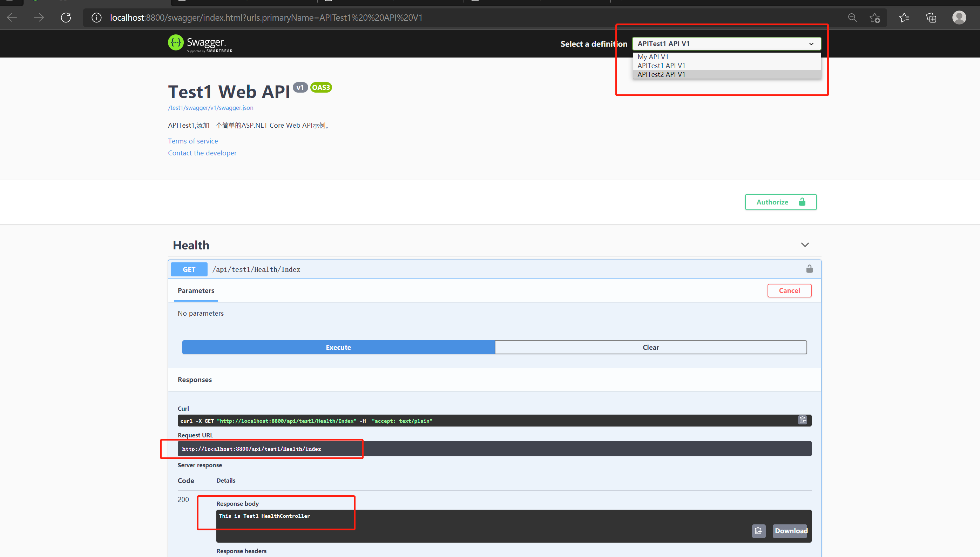
Task: Open the browser collections icon
Action: (x=932, y=18)
